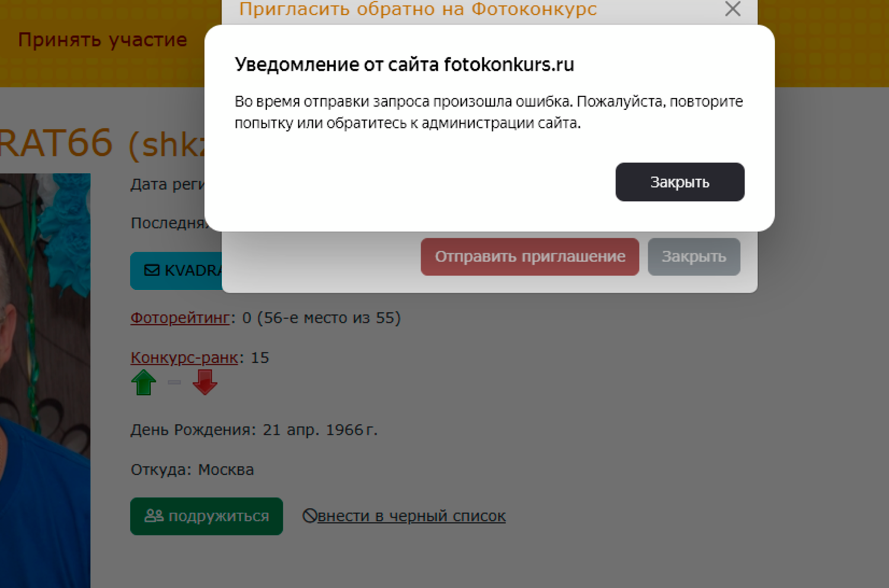Open the Конкурс-ранк link
Image resolution: width=889 pixels, height=588 pixels.
point(184,358)
